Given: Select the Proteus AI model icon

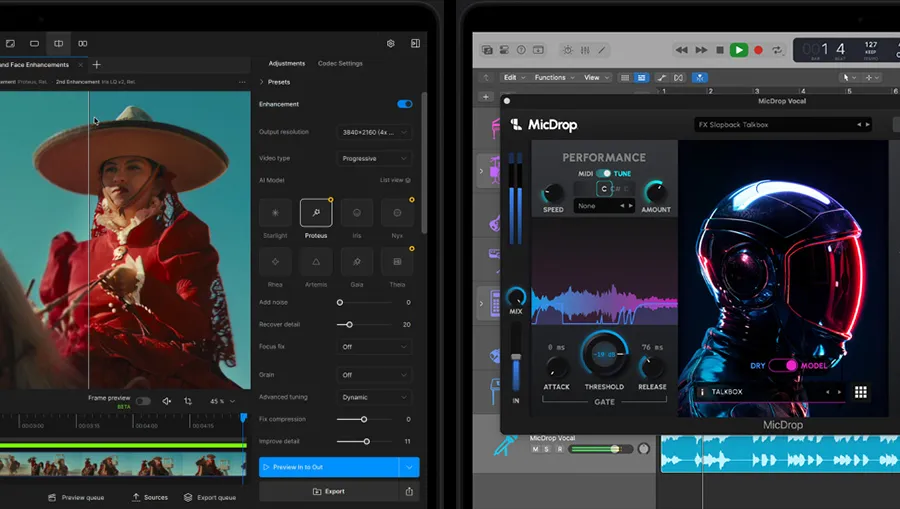Looking at the screenshot, I should [x=316, y=213].
